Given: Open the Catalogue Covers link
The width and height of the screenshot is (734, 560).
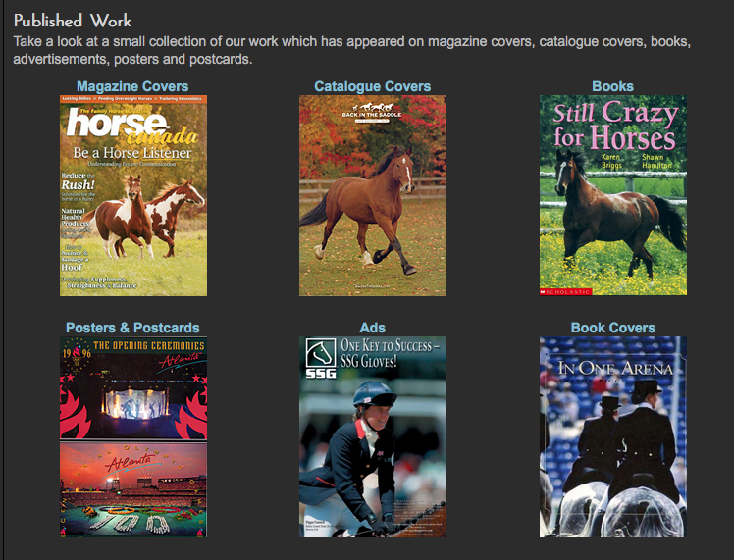Looking at the screenshot, I should pyautogui.click(x=373, y=86).
